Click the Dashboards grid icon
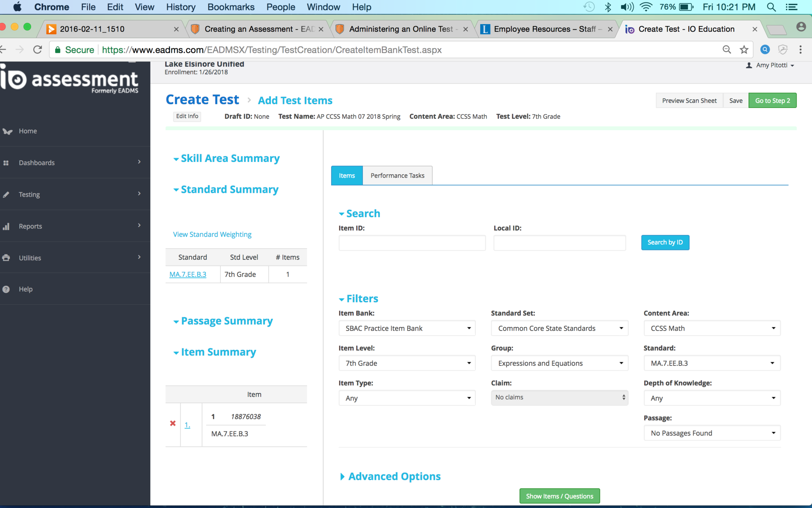Image resolution: width=812 pixels, height=508 pixels. click(6, 163)
